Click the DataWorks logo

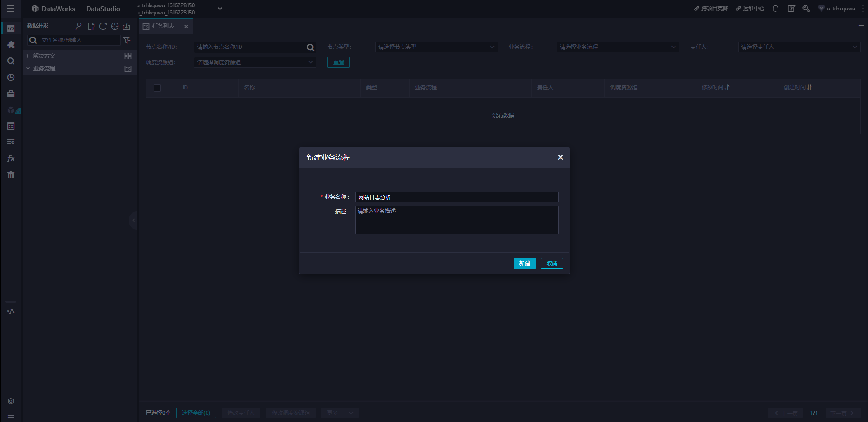53,9
